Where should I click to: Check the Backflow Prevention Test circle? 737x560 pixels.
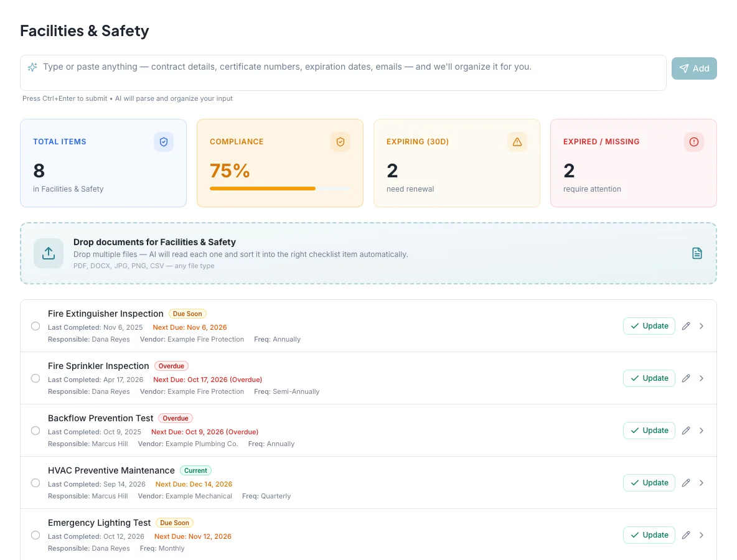[35, 431]
